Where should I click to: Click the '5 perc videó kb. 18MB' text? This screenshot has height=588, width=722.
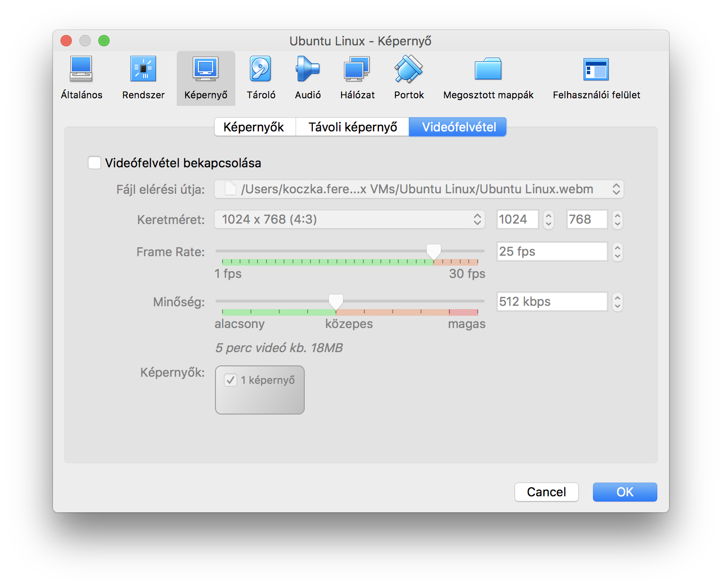tap(279, 348)
